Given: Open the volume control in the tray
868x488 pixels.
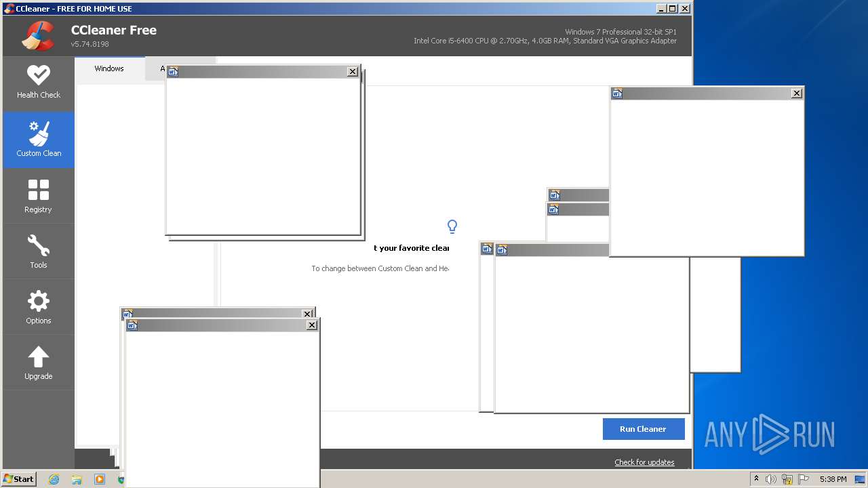Looking at the screenshot, I should 771,479.
